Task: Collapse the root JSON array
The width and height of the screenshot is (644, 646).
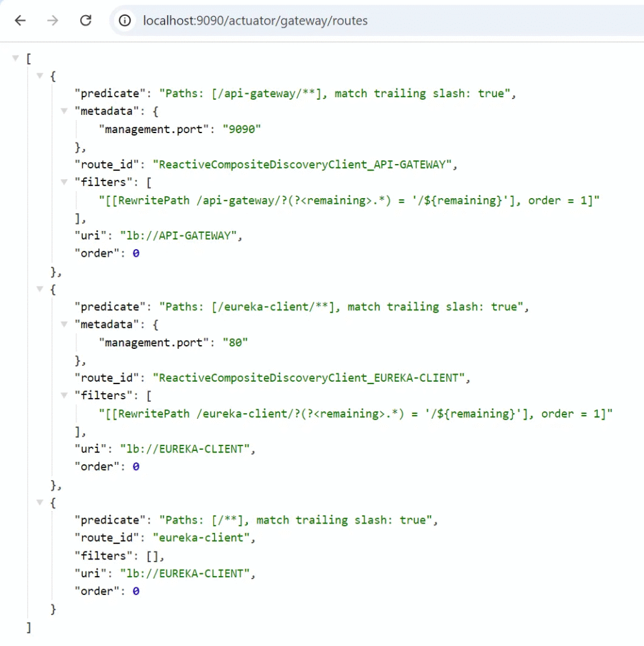Action: coord(16,58)
